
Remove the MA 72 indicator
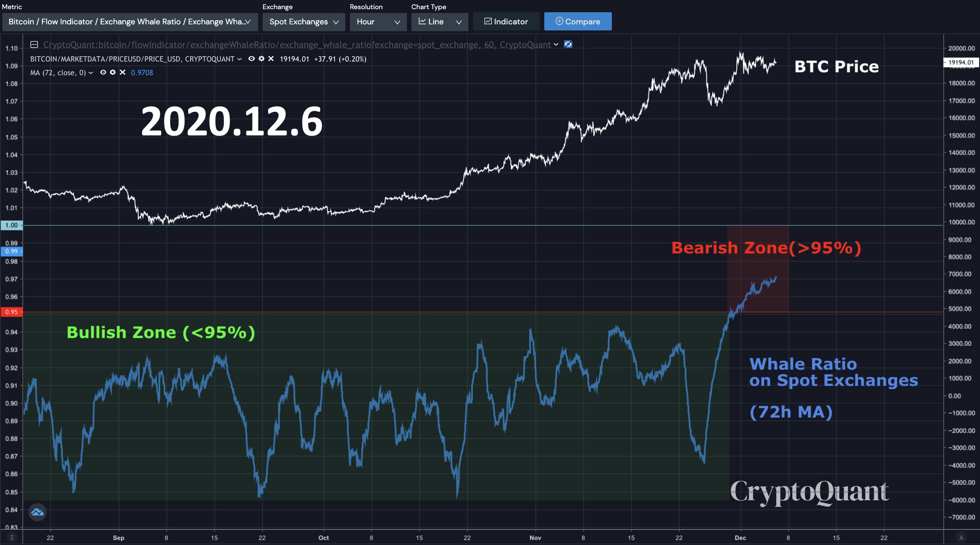(x=122, y=72)
